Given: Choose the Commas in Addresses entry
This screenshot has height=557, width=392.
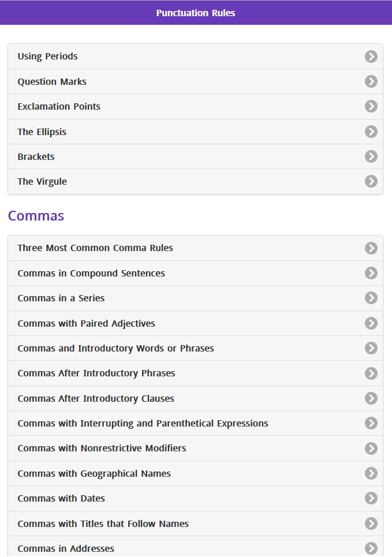Looking at the screenshot, I should 196,547.
